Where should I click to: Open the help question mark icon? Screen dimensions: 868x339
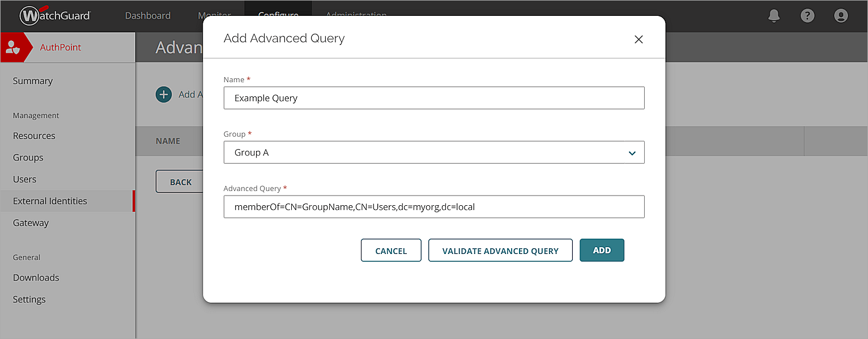coord(807,16)
